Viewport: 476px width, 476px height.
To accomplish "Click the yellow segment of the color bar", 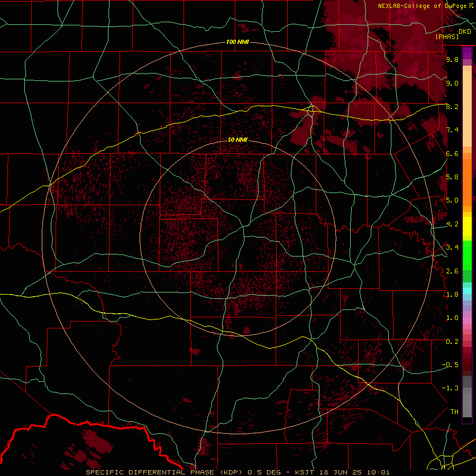I will 467,226.
